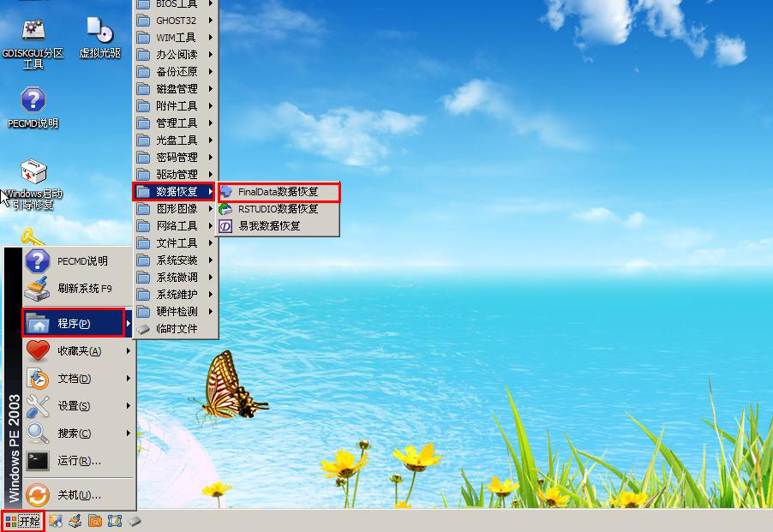Select 刷新系统 F9 in start menu
This screenshot has height=532, width=773.
pyautogui.click(x=77, y=288)
